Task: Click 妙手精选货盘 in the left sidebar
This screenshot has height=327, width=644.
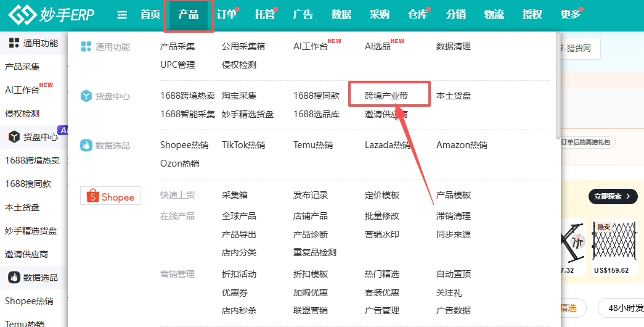Action: pos(31,231)
